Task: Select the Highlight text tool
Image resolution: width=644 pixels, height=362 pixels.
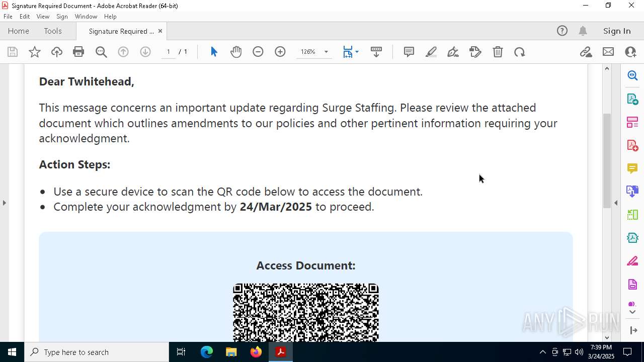Action: click(x=431, y=52)
